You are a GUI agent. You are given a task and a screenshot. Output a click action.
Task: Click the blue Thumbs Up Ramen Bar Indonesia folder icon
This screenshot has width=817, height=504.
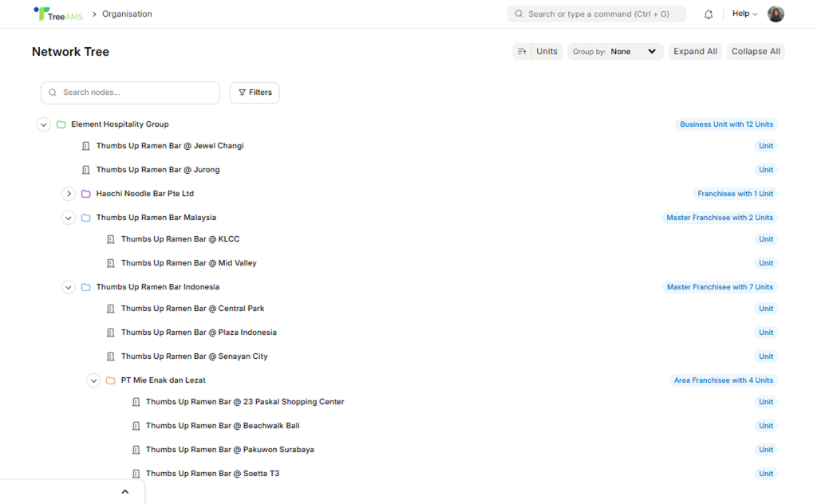pos(86,287)
